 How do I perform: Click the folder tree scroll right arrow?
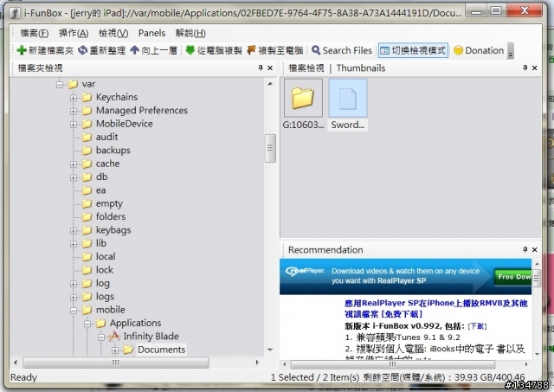(257, 363)
